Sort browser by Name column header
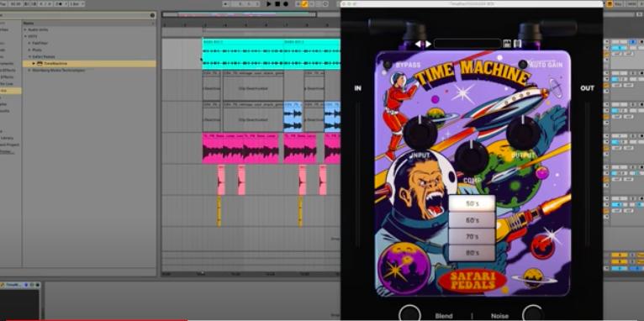Screen dimensions: 644x321 89,24
